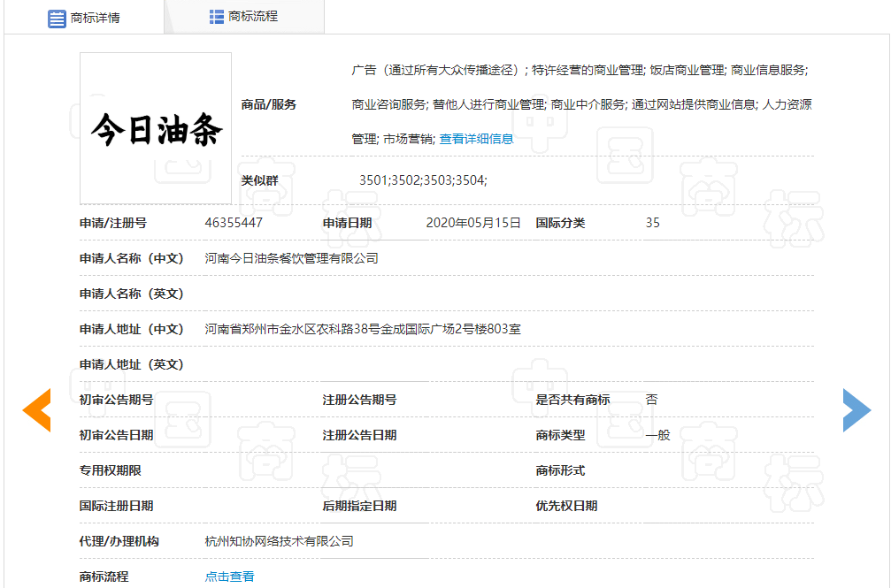Click the 商标类型 value 一般
The width and height of the screenshot is (891, 588).
[657, 435]
